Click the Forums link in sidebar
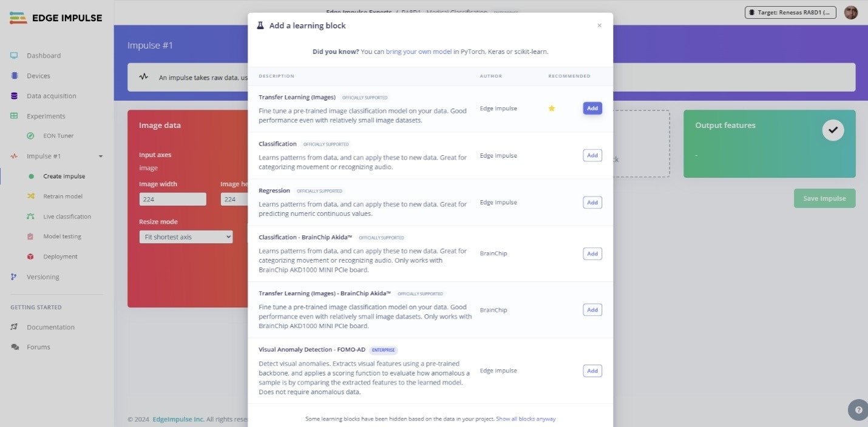This screenshot has height=427, width=868. (x=38, y=347)
